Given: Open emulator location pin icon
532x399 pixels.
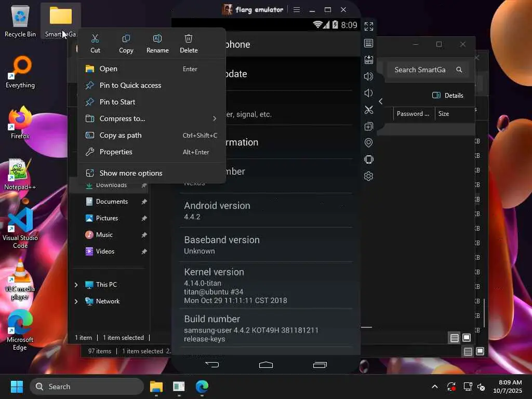Looking at the screenshot, I should click(x=369, y=143).
